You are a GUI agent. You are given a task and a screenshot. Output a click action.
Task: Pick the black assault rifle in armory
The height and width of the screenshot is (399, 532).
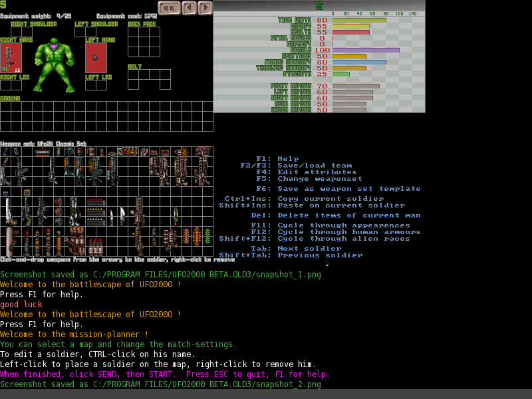click(22, 172)
